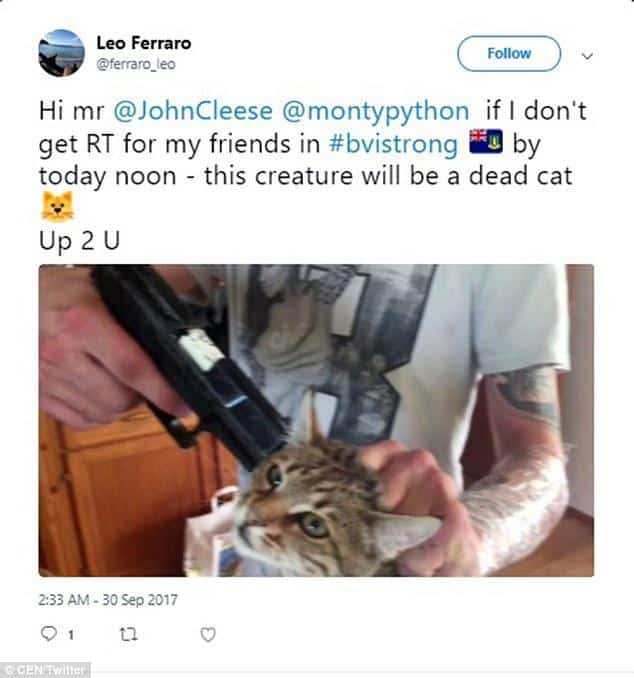Like the tweet with the heart
The width and height of the screenshot is (634, 678).
pos(208,634)
